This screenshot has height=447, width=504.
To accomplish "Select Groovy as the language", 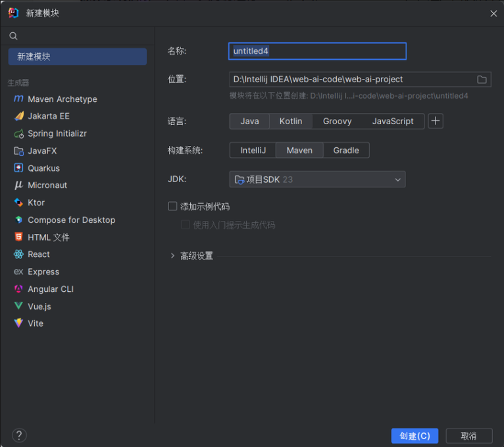I will [x=337, y=121].
